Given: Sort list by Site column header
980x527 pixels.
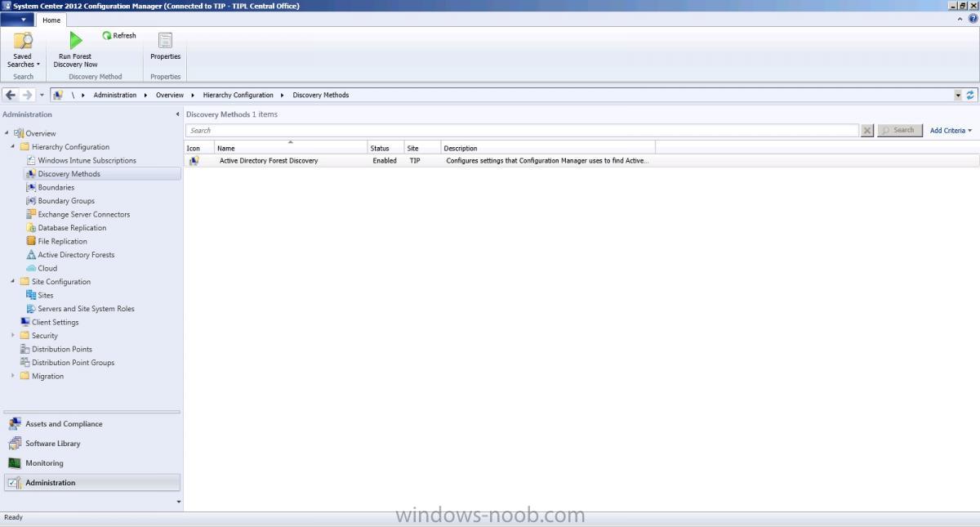Looking at the screenshot, I should tap(423, 148).
